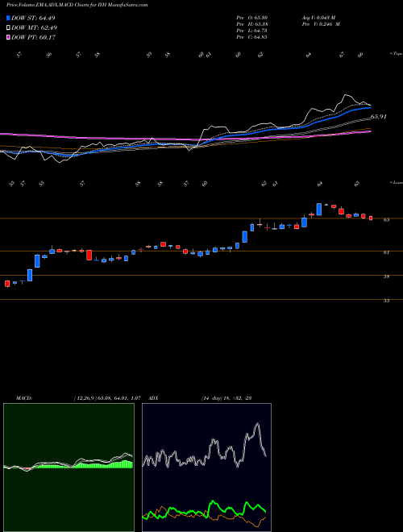The image size is (403, 532).
Task: Click the 'Pre L: 64.73' low value
Action: 252,31
